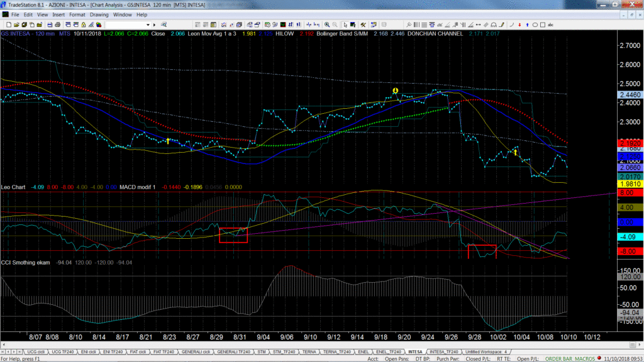Viewport: 644px width, 362px height.
Task: Switch to the UCG cicli workspace tab
Action: pos(36,352)
